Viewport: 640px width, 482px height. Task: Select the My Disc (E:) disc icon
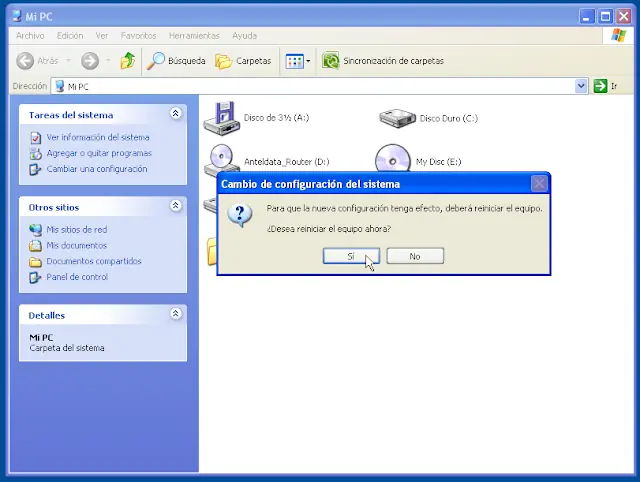tap(393, 158)
